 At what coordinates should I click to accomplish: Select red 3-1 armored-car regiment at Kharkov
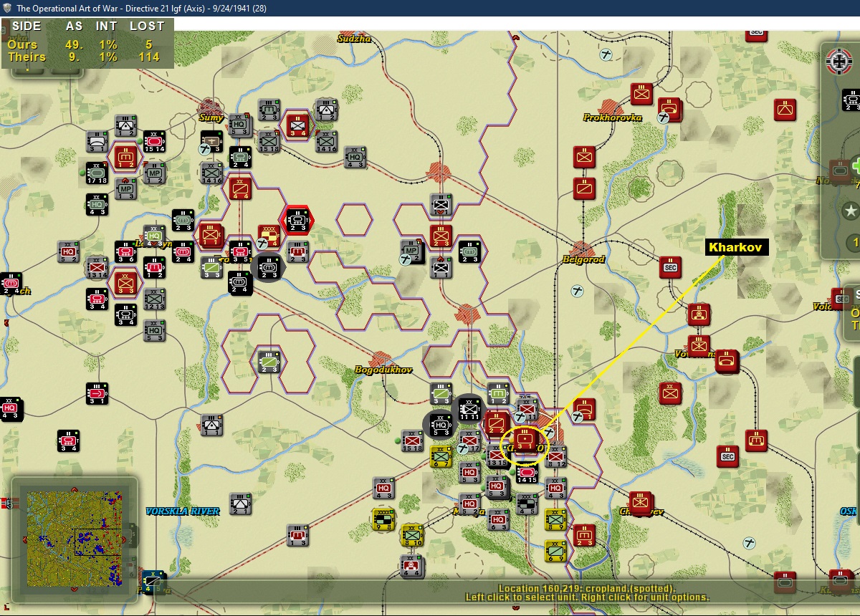pyautogui.click(x=525, y=440)
